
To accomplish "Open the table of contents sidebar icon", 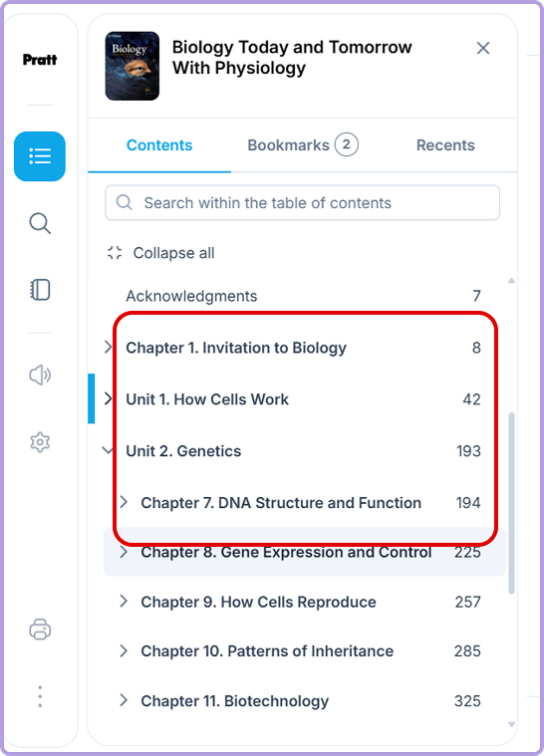I will [x=40, y=156].
